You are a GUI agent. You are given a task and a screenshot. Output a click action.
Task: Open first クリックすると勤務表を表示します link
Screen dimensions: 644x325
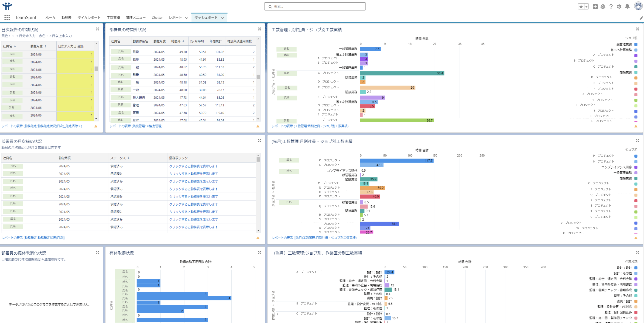(x=193, y=166)
